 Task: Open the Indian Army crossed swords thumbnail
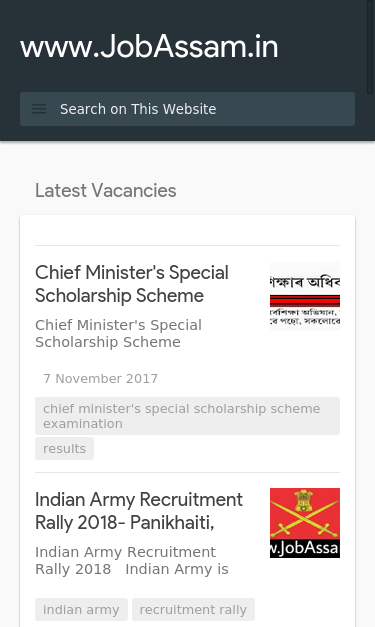pos(305,523)
